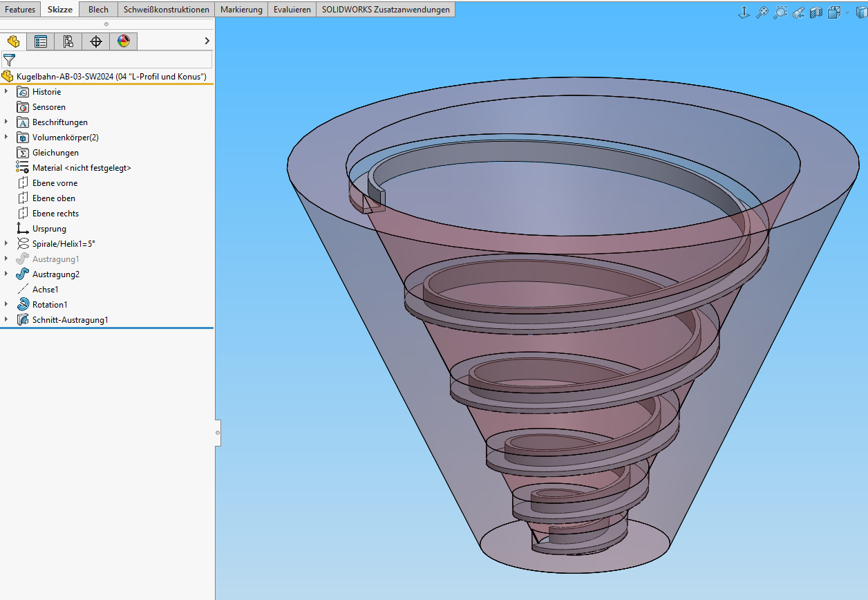Open the ConfigurationManager tab icon

68,41
